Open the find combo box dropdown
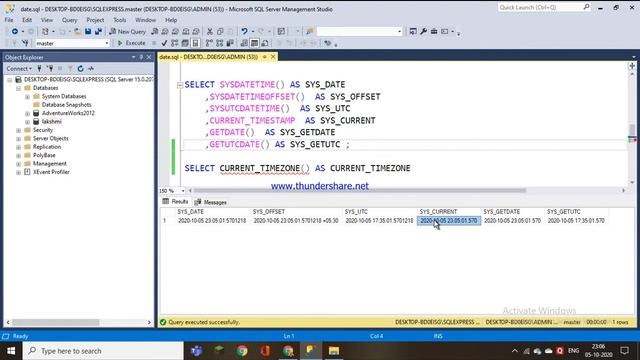 399,31
